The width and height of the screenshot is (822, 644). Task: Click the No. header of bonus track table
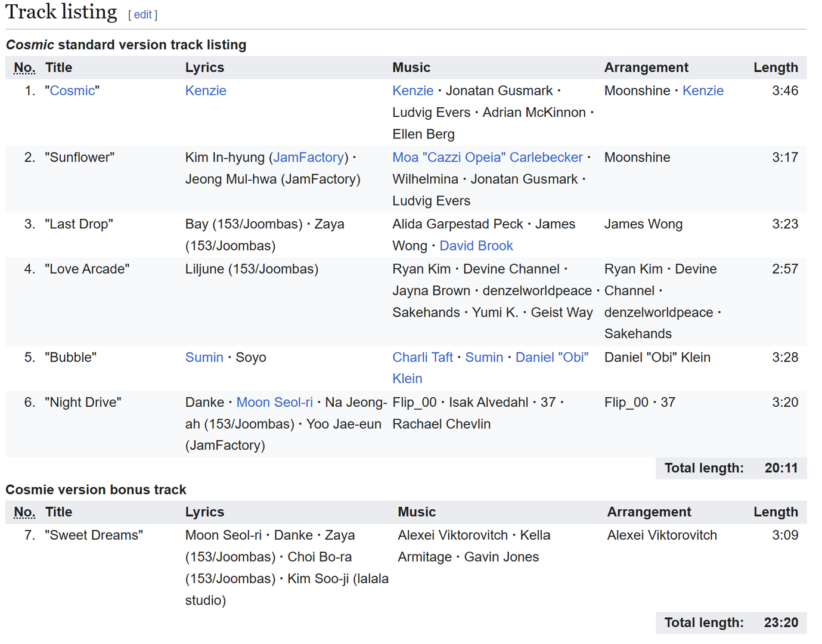pyautogui.click(x=24, y=512)
